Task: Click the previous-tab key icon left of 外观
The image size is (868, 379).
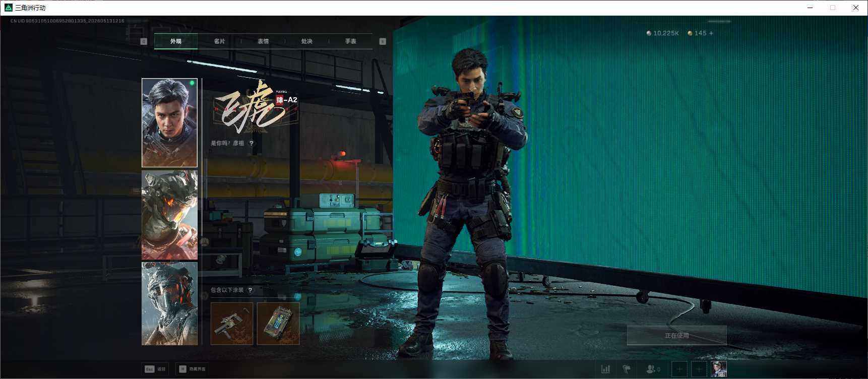Action: (144, 41)
